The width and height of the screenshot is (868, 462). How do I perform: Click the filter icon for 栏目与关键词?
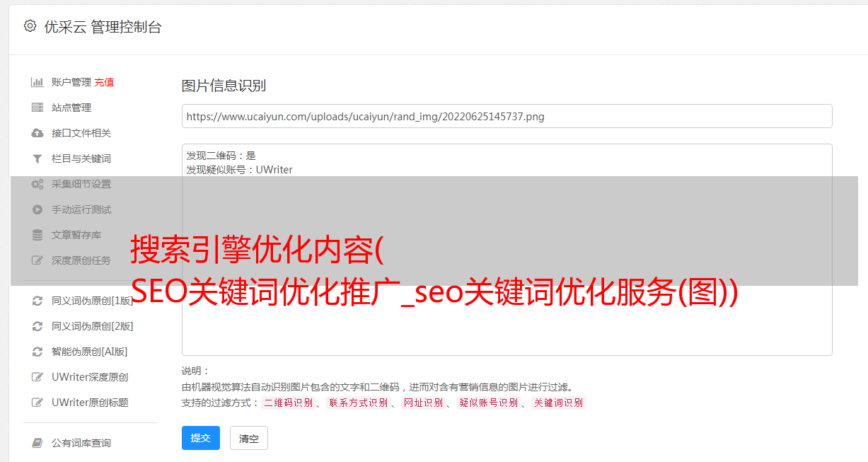pyautogui.click(x=37, y=158)
